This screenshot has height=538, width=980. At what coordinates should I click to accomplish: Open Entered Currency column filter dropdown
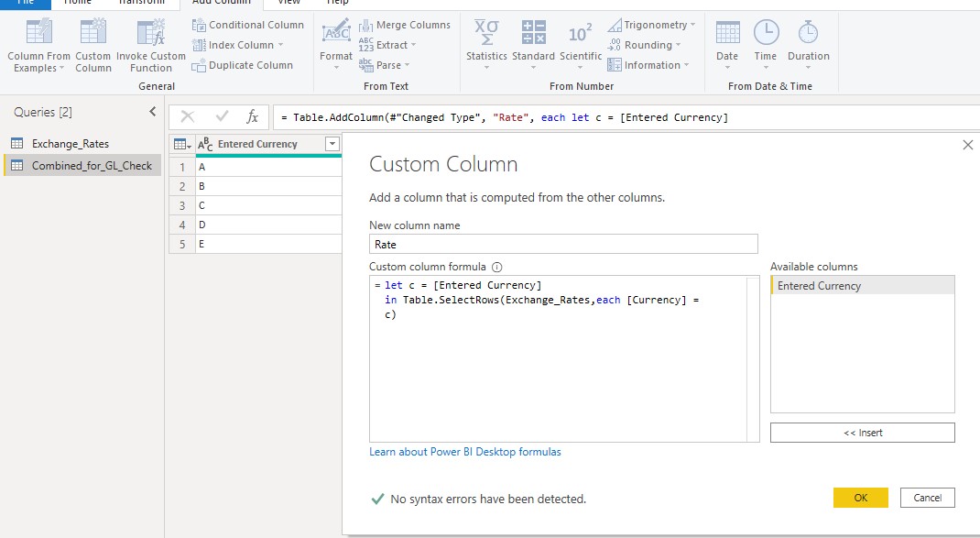click(x=332, y=144)
